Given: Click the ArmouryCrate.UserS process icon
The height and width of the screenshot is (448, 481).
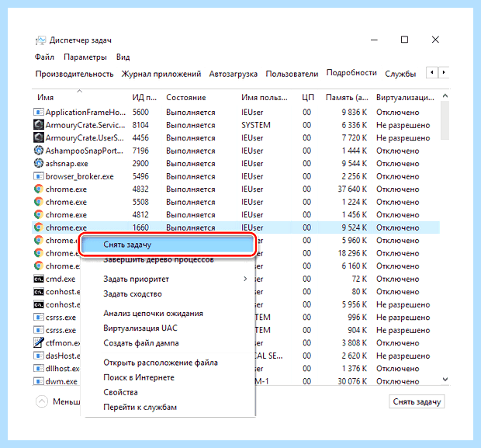Looking at the screenshot, I should tap(38, 138).
